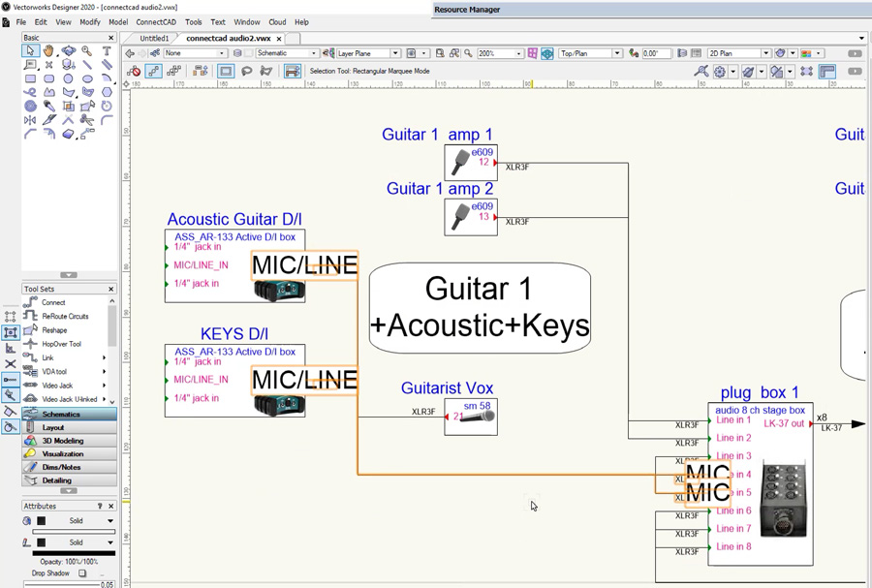This screenshot has height=588, width=872.
Task: Click the previous view back arrow
Action: tap(130, 53)
